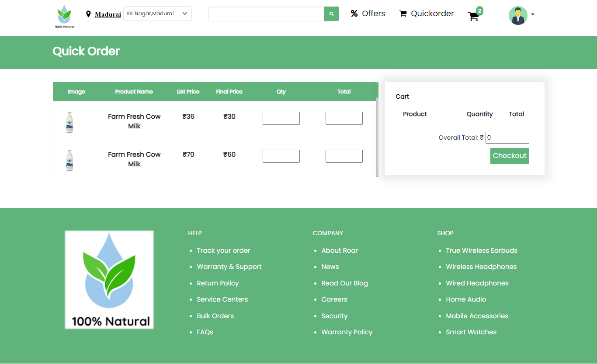Click the percent icon beside Offers
Image resolution: width=597 pixels, height=364 pixels.
click(354, 14)
